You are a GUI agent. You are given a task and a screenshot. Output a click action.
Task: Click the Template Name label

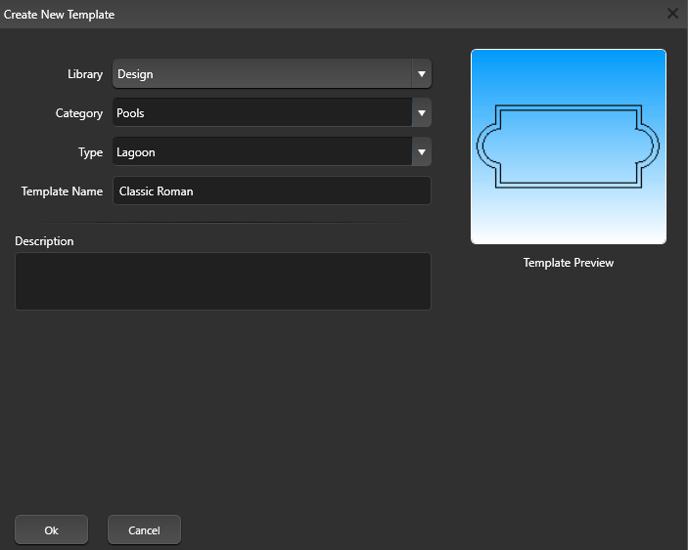tap(62, 191)
